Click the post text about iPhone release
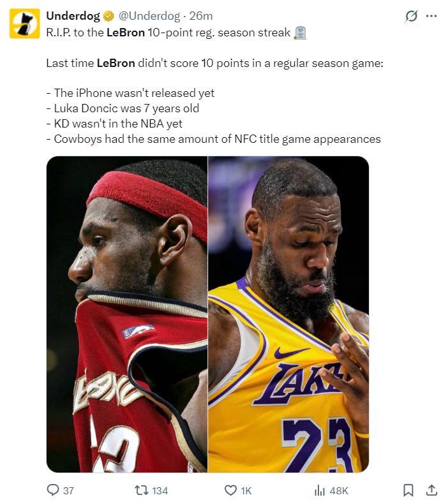The width and height of the screenshot is (448, 500). click(x=130, y=93)
